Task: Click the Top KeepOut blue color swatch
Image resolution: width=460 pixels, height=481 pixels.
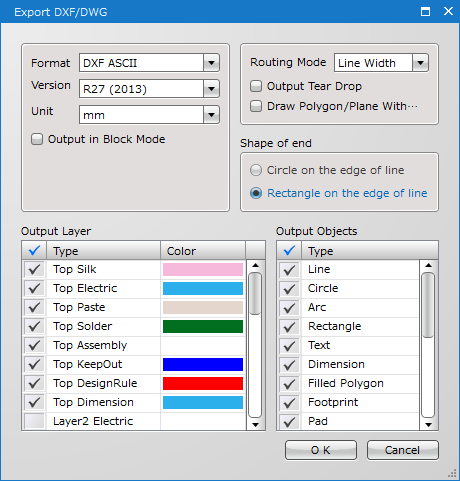Action: click(x=203, y=364)
